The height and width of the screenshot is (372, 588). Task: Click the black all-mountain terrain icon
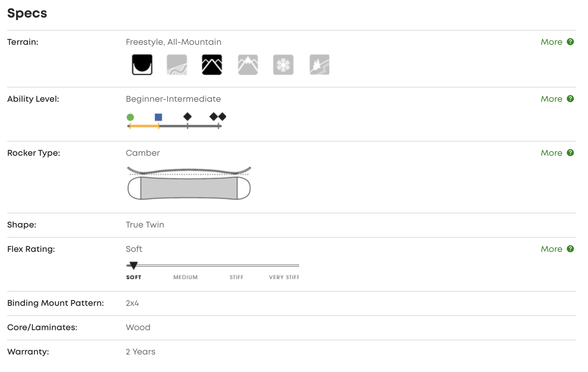point(212,65)
